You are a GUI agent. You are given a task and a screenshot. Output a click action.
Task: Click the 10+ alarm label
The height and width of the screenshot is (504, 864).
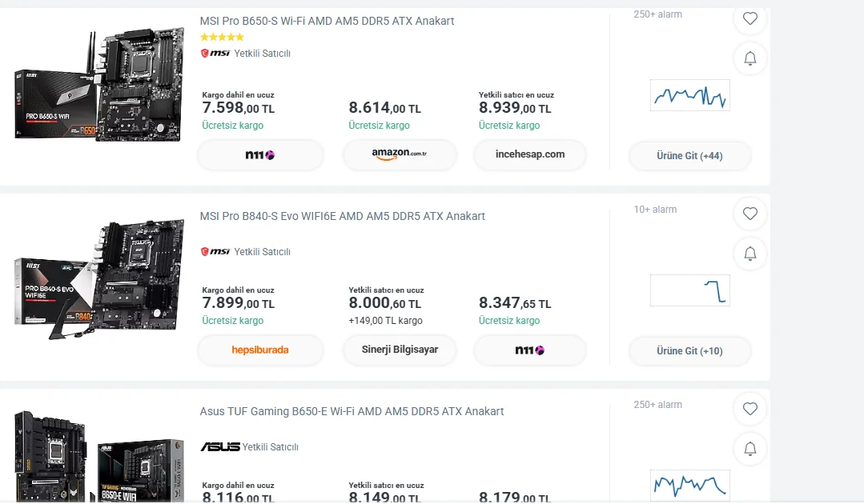655,210
